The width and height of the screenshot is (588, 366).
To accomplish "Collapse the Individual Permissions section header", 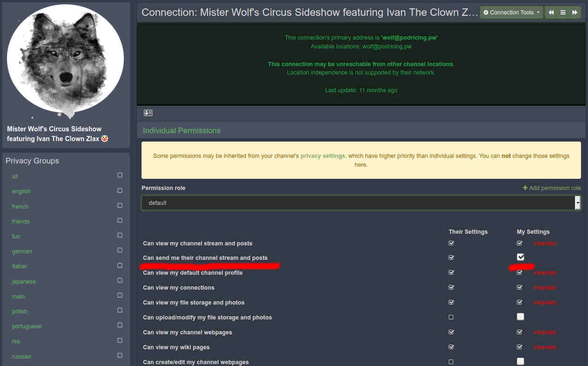I will (182, 130).
